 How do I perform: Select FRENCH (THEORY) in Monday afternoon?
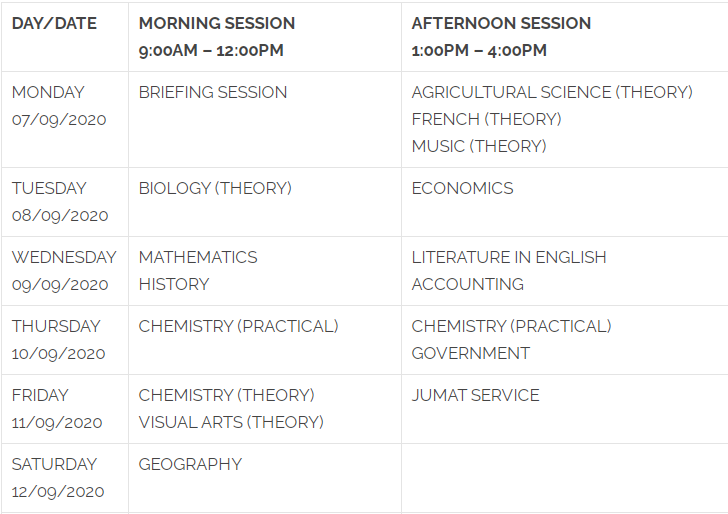[487, 119]
